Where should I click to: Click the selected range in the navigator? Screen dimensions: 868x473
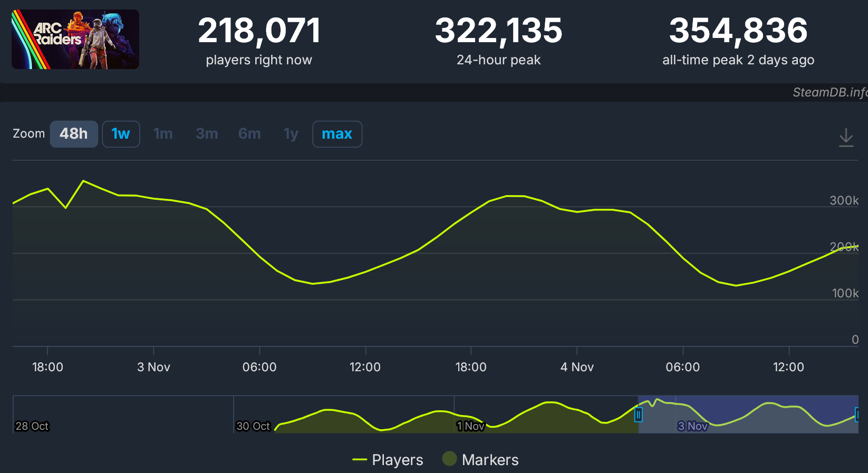click(x=748, y=414)
